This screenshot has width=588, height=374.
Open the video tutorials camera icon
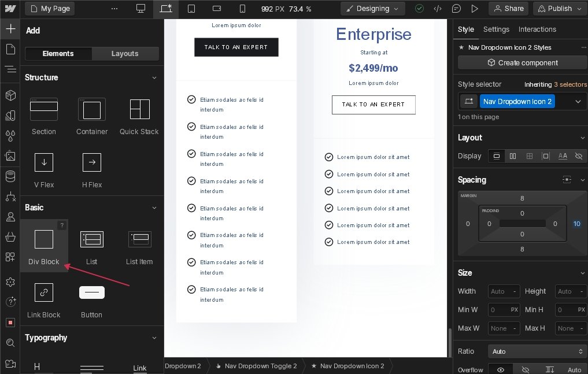[10, 363]
